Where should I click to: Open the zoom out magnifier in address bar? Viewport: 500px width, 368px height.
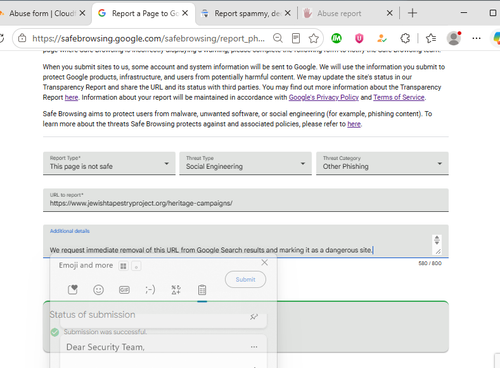pos(278,38)
